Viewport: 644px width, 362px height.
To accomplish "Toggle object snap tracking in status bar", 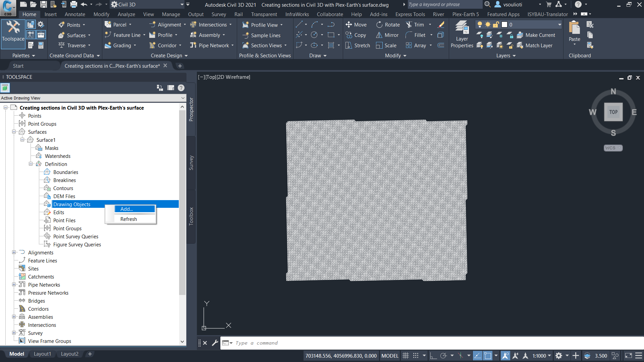I will 478,356.
